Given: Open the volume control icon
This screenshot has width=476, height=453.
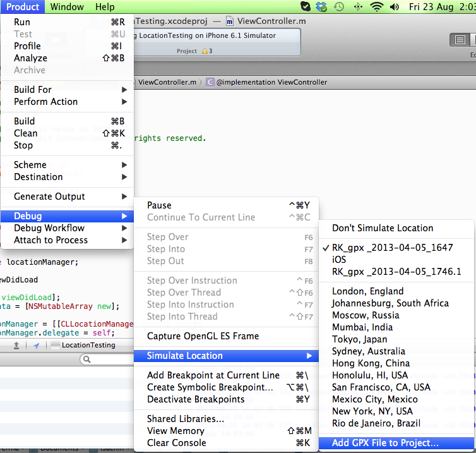Looking at the screenshot, I should (x=395, y=7).
